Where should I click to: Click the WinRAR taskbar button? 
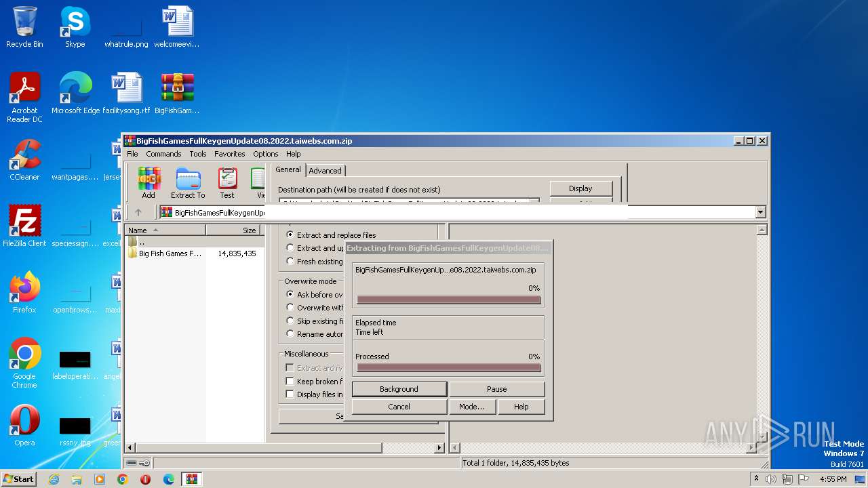click(x=191, y=479)
